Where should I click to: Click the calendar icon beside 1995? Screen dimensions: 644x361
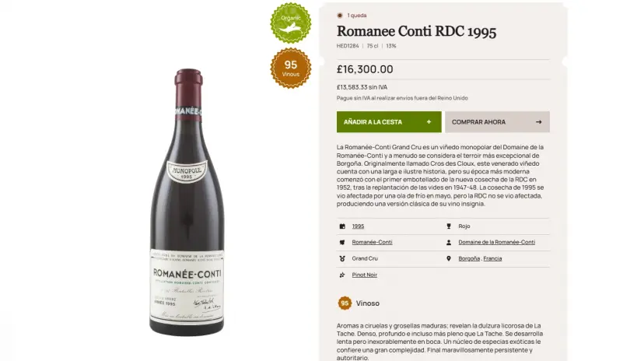(341, 226)
